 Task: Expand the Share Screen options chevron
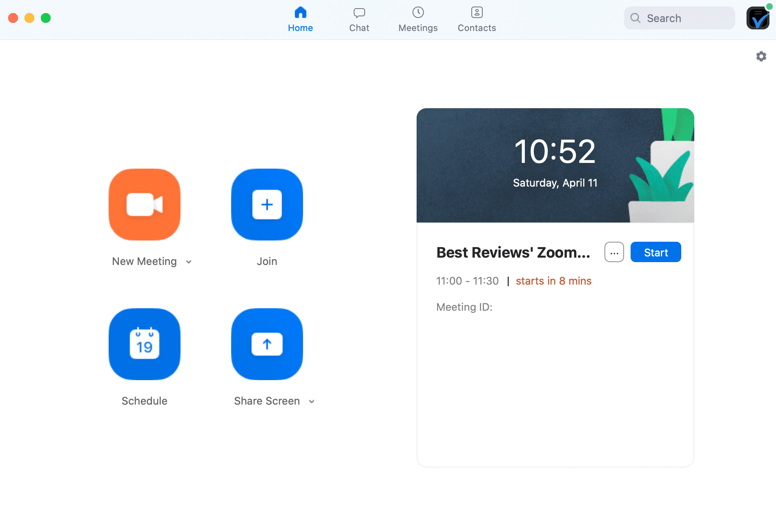click(312, 402)
